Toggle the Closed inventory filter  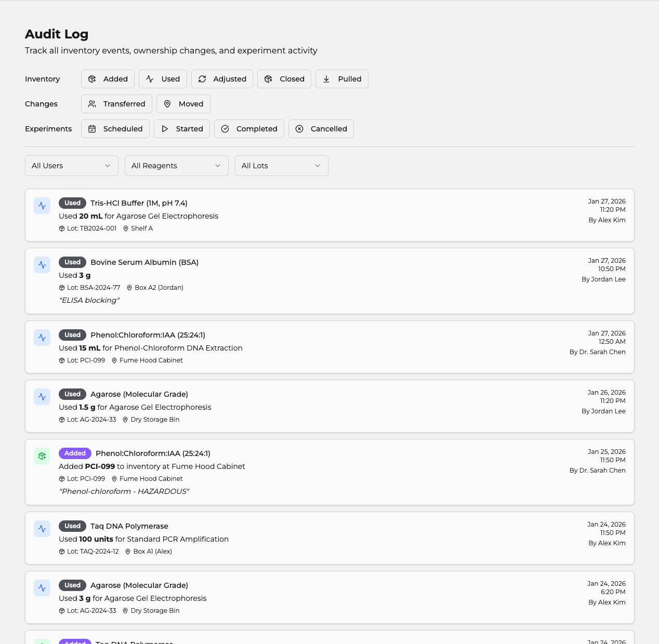284,79
